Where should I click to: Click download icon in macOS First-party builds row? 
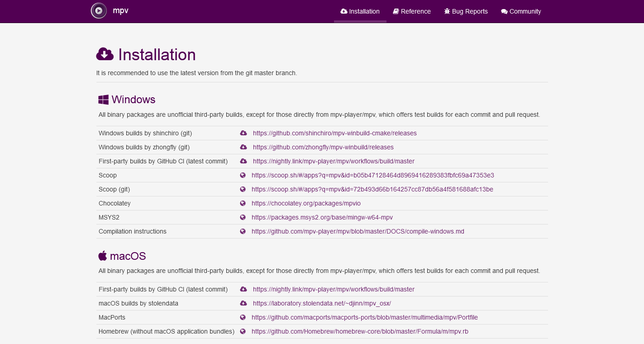pos(243,289)
